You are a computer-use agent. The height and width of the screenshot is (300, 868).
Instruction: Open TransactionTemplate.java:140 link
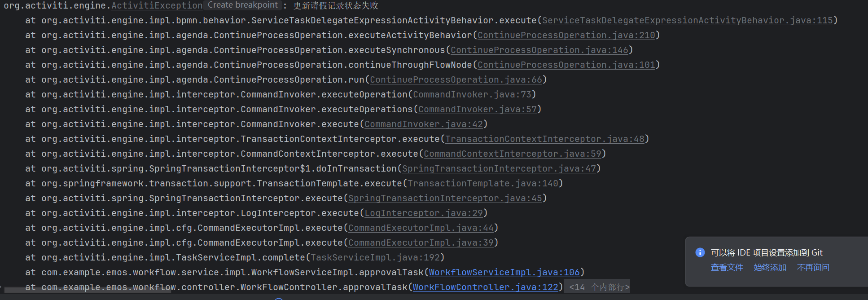pyautogui.click(x=482, y=184)
